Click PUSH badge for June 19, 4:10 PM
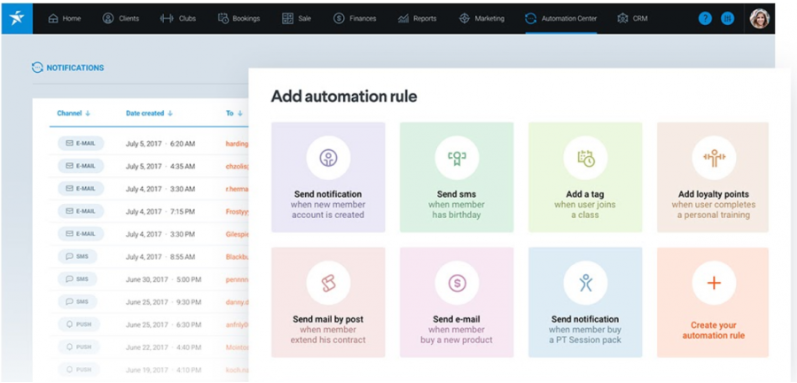Screen dimensions: 797x383 point(79,369)
